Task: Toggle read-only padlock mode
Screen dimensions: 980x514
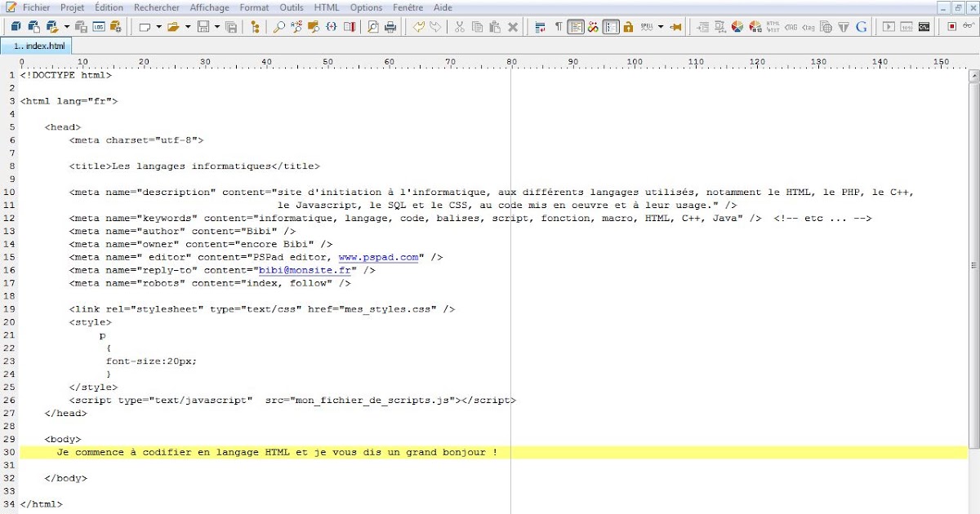Action: [628, 27]
